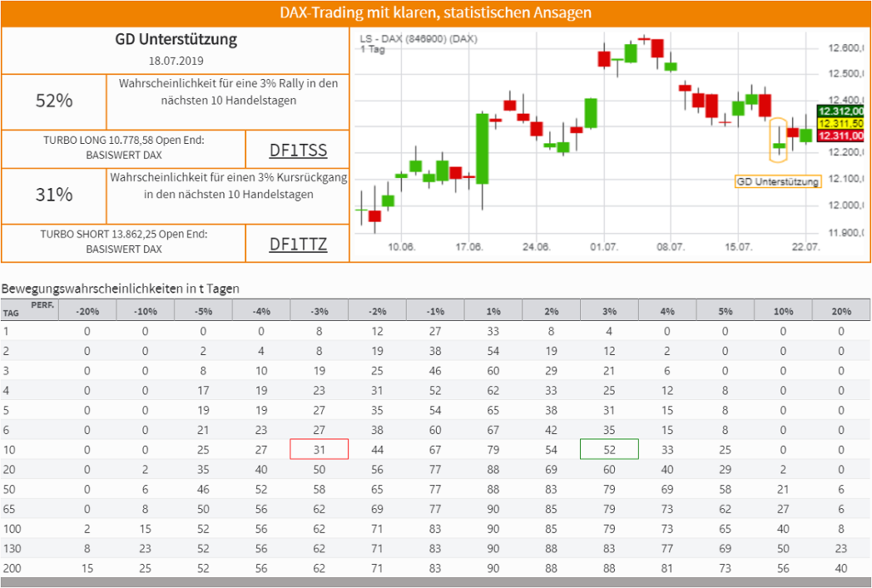This screenshot has width=872, height=588.
Task: Click the LS - DAX (846900) chart title
Action: [x=418, y=39]
